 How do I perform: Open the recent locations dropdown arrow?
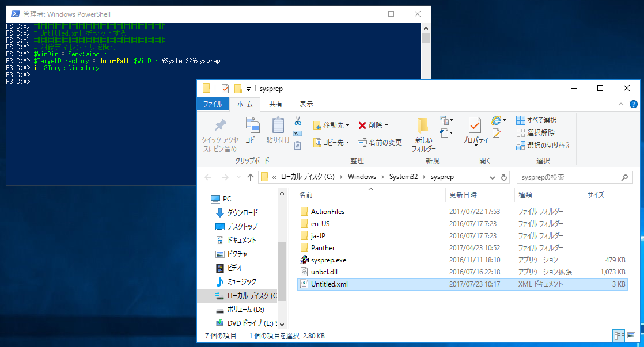[x=238, y=177]
